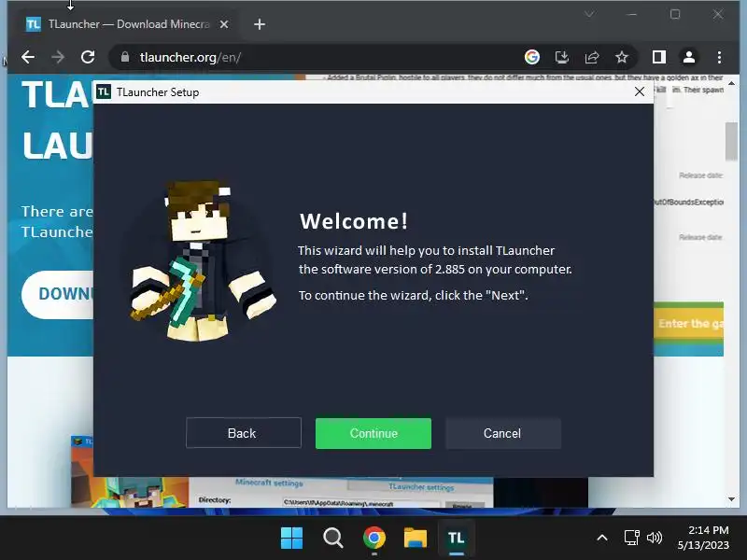Screen dimensions: 747x560
Task: Minimize the Chrome window
Action: click(632, 14)
